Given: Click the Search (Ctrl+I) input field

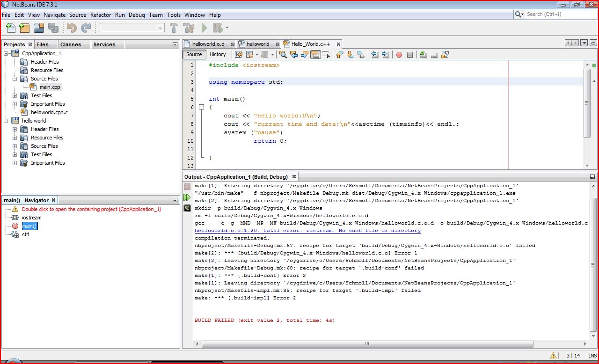Looking at the screenshot, I should (x=559, y=15).
